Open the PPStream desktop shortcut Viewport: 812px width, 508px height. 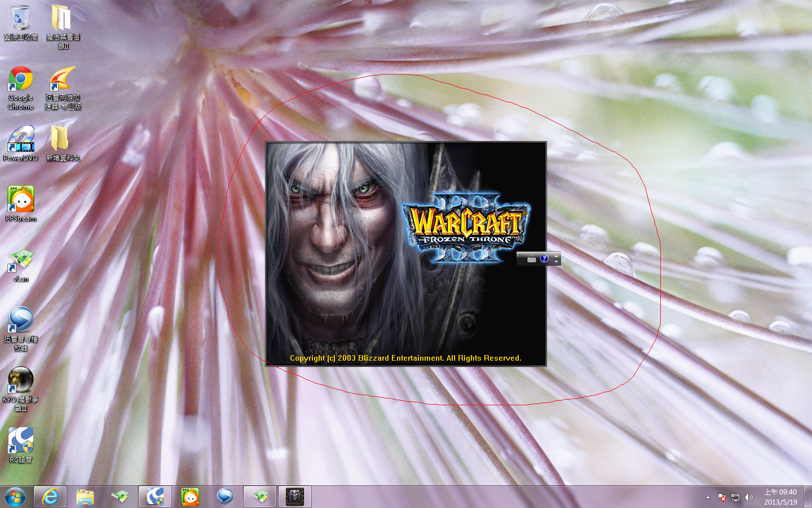(21, 199)
